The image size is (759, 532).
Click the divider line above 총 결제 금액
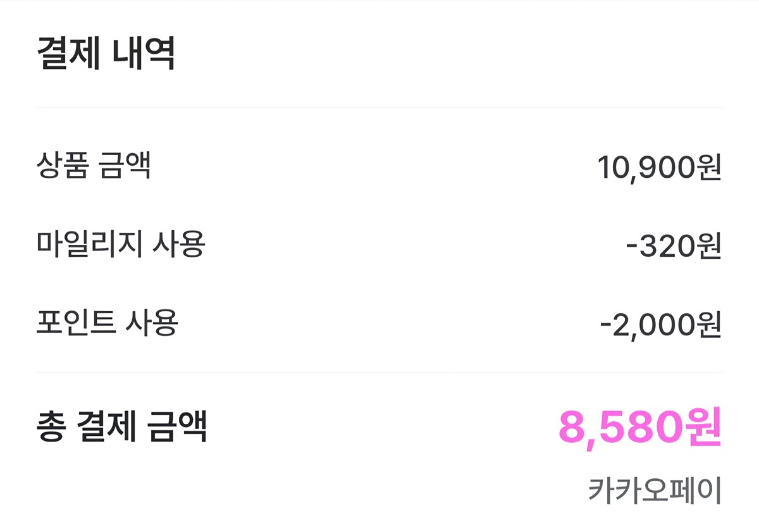379,373
